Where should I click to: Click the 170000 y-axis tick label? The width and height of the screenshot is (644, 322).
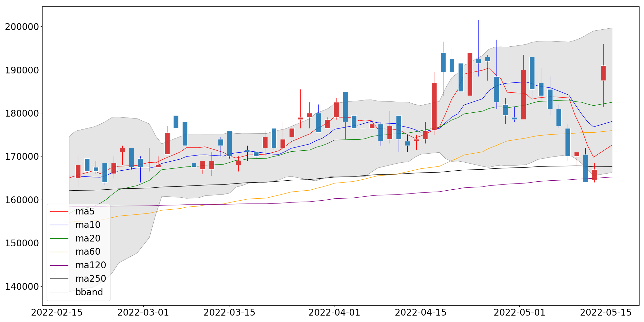pyautogui.click(x=22, y=157)
